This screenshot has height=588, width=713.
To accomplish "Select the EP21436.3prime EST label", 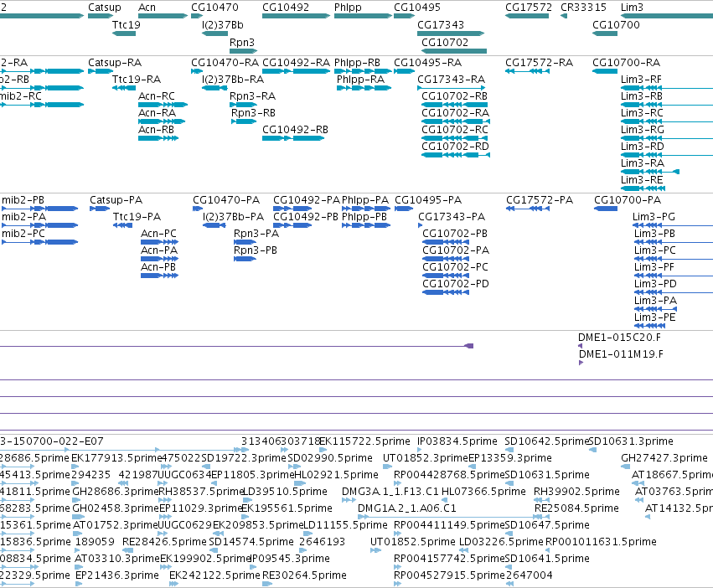I will coord(116,575).
